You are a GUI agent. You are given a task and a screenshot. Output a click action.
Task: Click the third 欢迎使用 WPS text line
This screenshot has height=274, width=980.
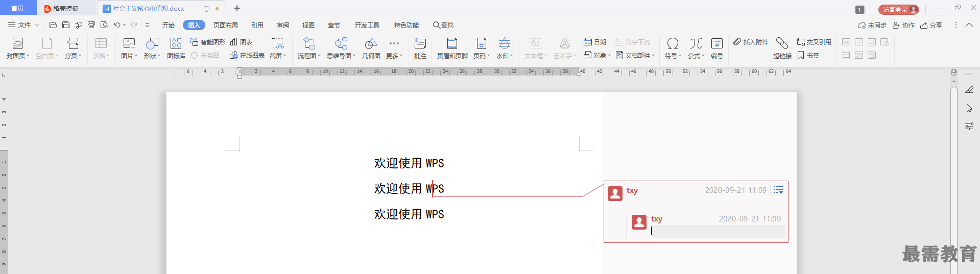pyautogui.click(x=409, y=214)
